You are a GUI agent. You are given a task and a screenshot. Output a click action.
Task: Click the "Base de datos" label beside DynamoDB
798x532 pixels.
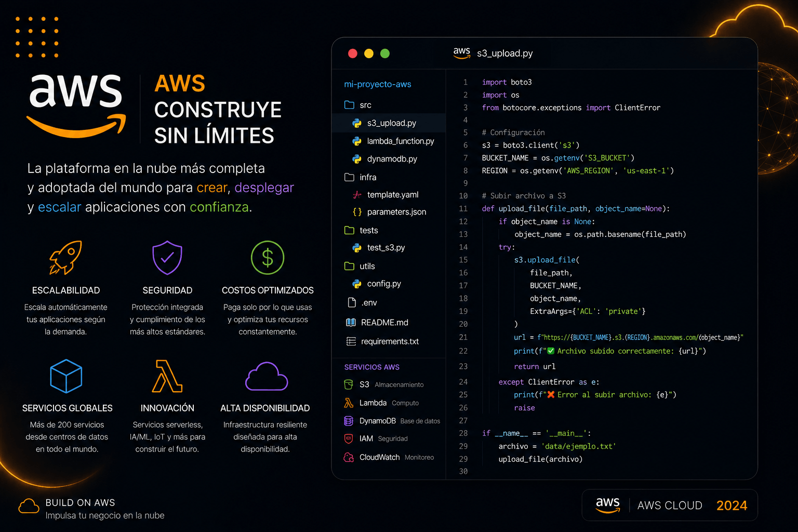point(420,421)
